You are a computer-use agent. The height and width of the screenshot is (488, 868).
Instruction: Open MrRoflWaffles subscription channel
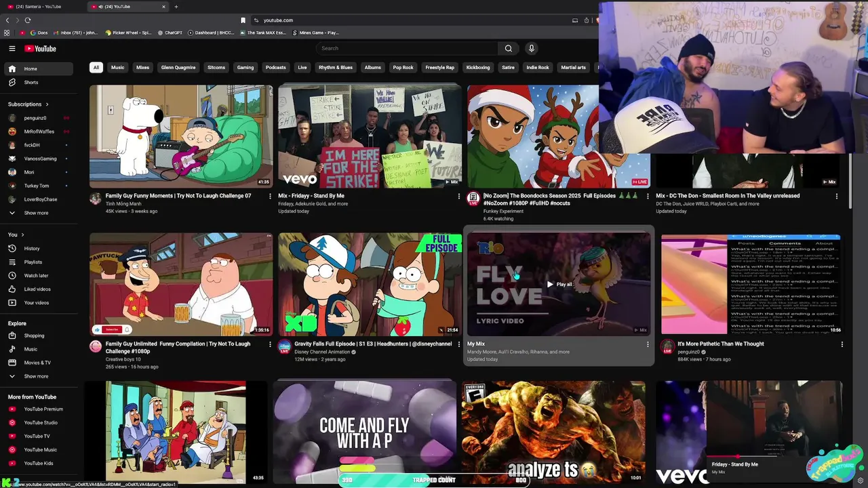pos(38,131)
